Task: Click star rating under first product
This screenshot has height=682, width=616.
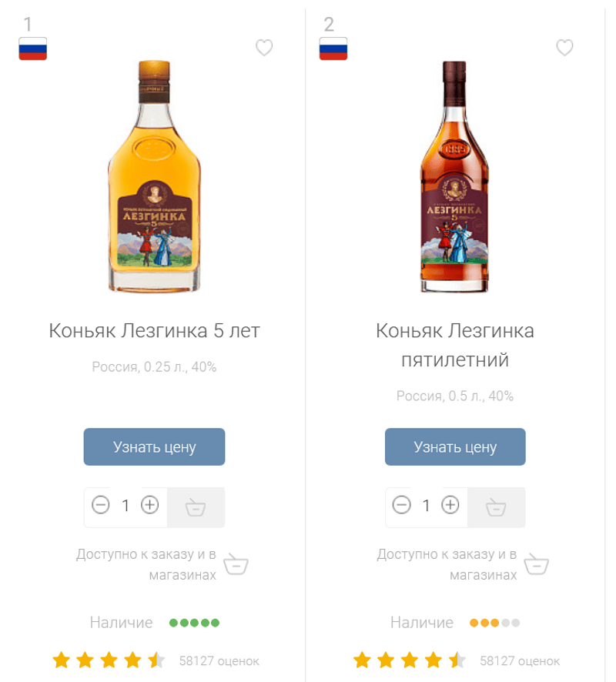Action: 108,660
